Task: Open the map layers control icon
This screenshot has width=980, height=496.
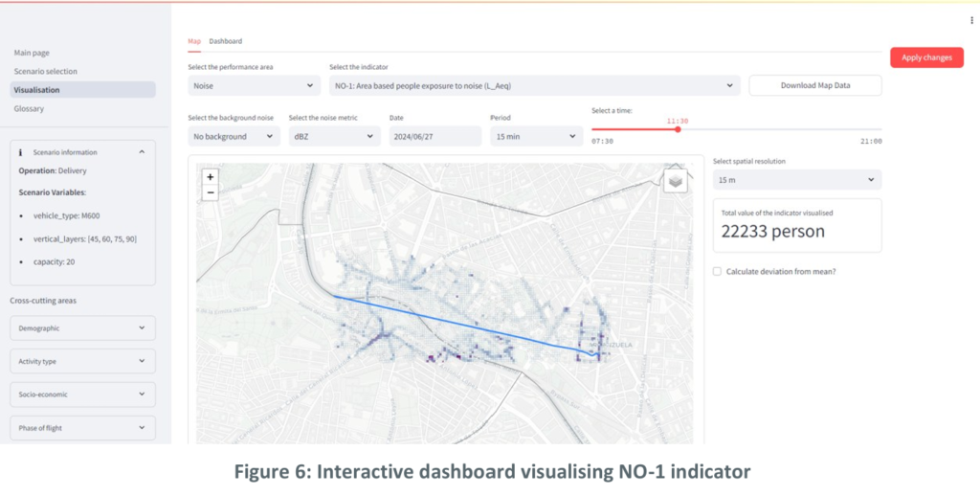Action: tap(676, 180)
